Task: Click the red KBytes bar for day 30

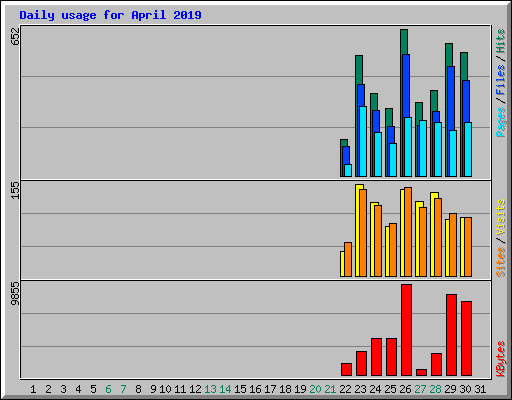Action: coord(466,339)
